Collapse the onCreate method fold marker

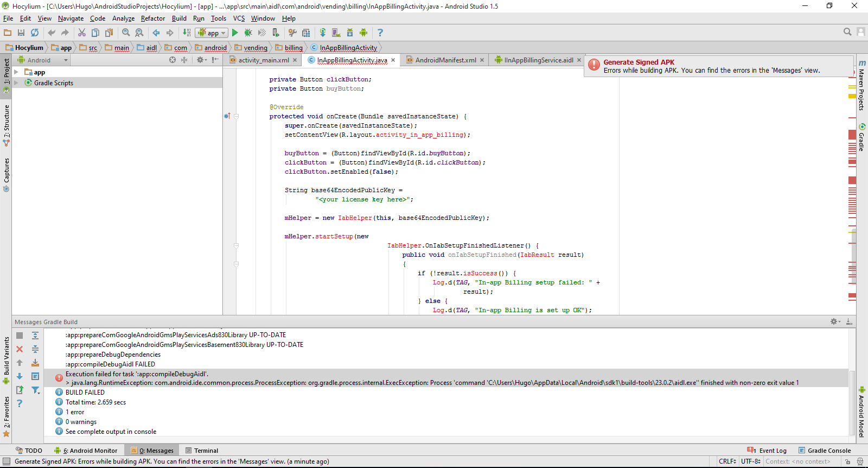tap(236, 116)
